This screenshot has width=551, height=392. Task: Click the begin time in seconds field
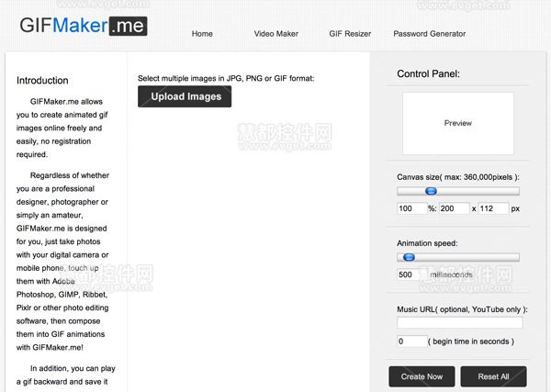pyautogui.click(x=411, y=342)
